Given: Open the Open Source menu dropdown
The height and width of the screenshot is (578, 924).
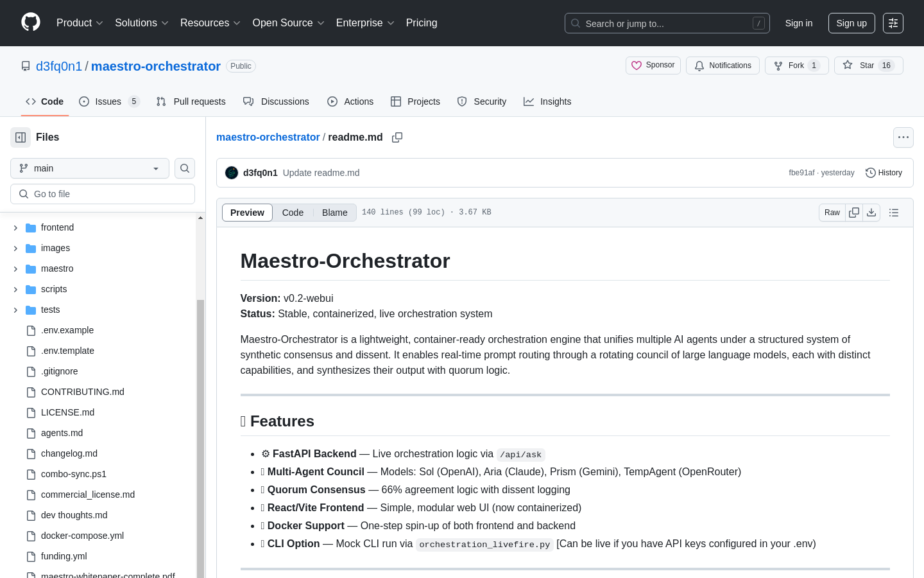Looking at the screenshot, I should coord(289,23).
